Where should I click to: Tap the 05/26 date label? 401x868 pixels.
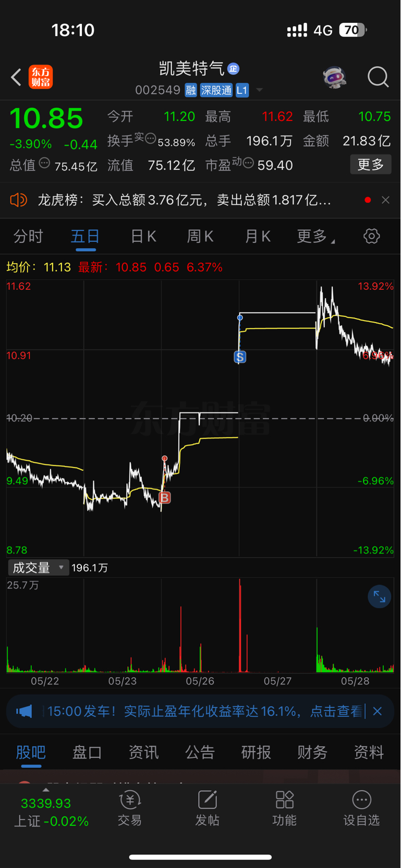pyautogui.click(x=200, y=681)
